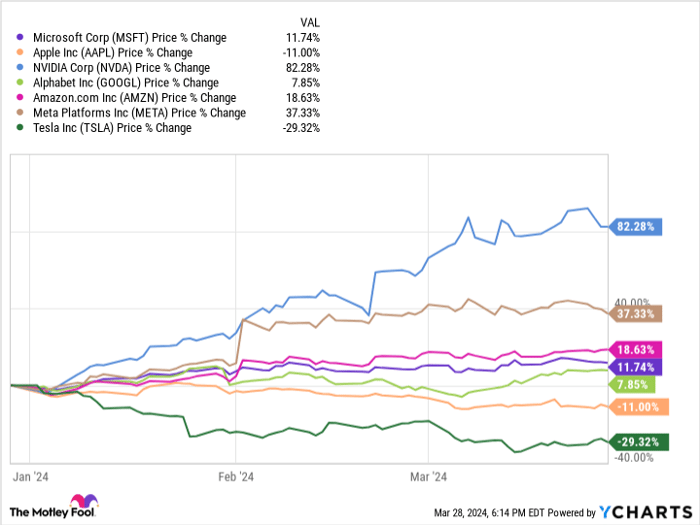Image resolution: width=700 pixels, height=525 pixels.
Task: Click the Alphabet green legend dot
Action: (x=21, y=83)
